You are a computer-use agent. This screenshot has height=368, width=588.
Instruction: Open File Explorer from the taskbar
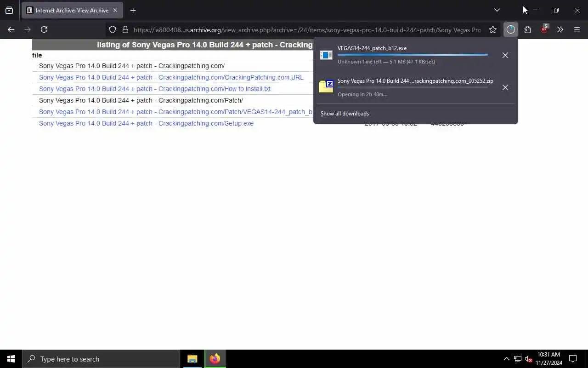(192, 359)
